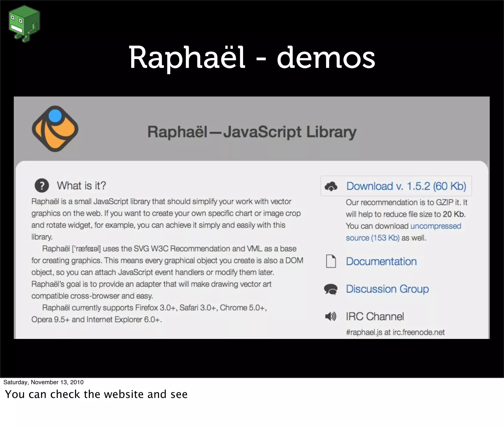The width and height of the screenshot is (504, 426).
Task: Open the Documentation link
Action: [381, 261]
